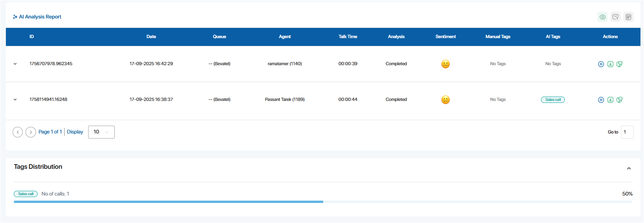
Task: Expand row for call 1756707978.962345
Action: click(x=15, y=64)
